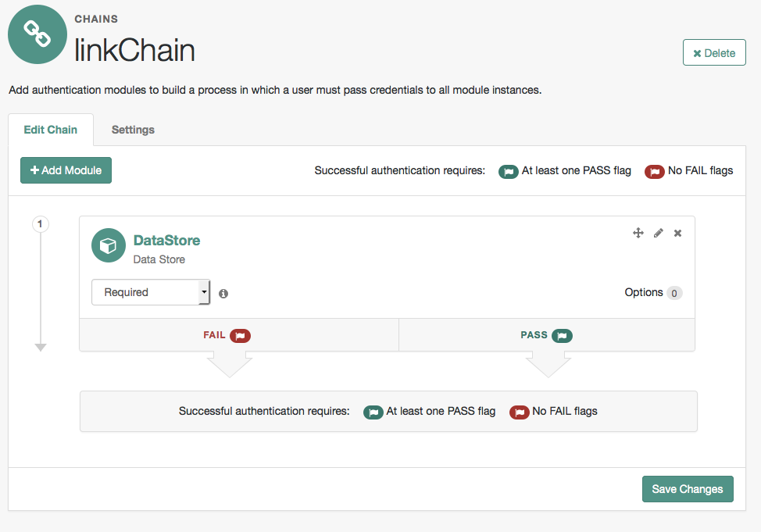Viewport: 761px width, 532px height.
Task: Click the bottom summary green PASS flag
Action: tap(373, 412)
